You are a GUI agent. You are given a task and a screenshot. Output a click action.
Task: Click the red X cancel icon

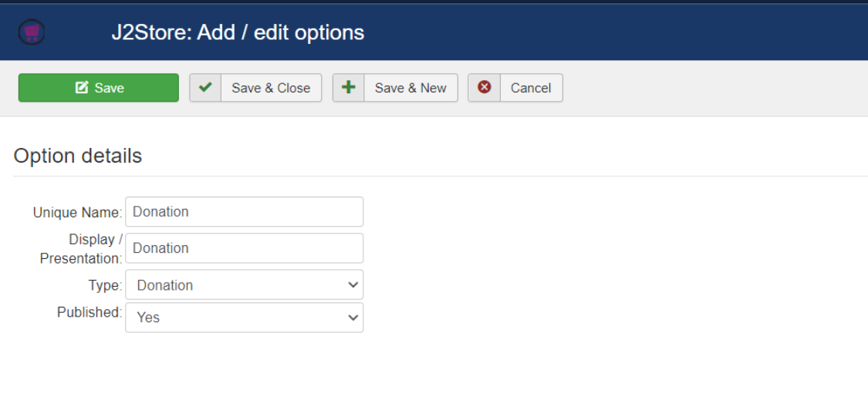pos(485,87)
